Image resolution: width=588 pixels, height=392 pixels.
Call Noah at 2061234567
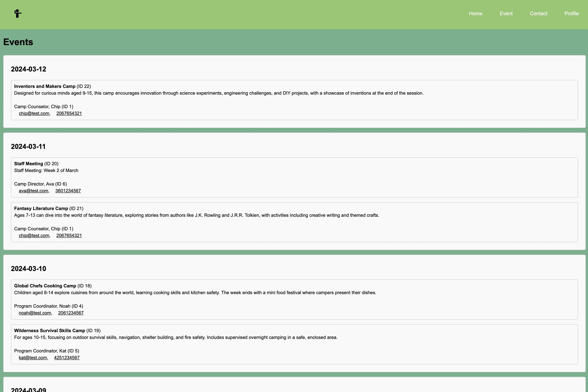pos(71,313)
